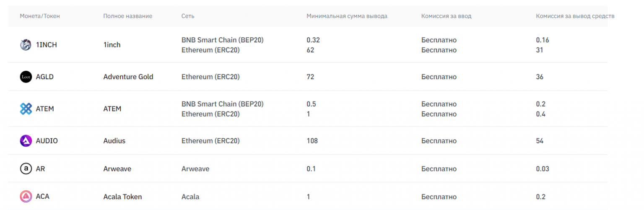Click BNB Smart Chain network for 1INCH
The height and width of the screenshot is (210, 644).
[223, 40]
